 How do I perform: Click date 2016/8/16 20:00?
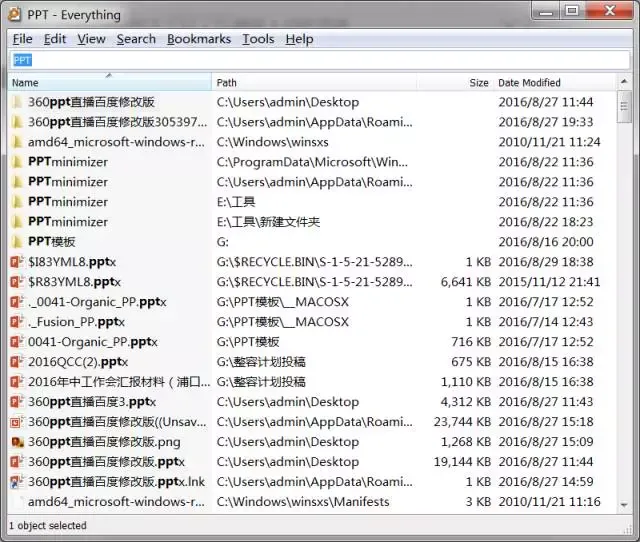(546, 242)
